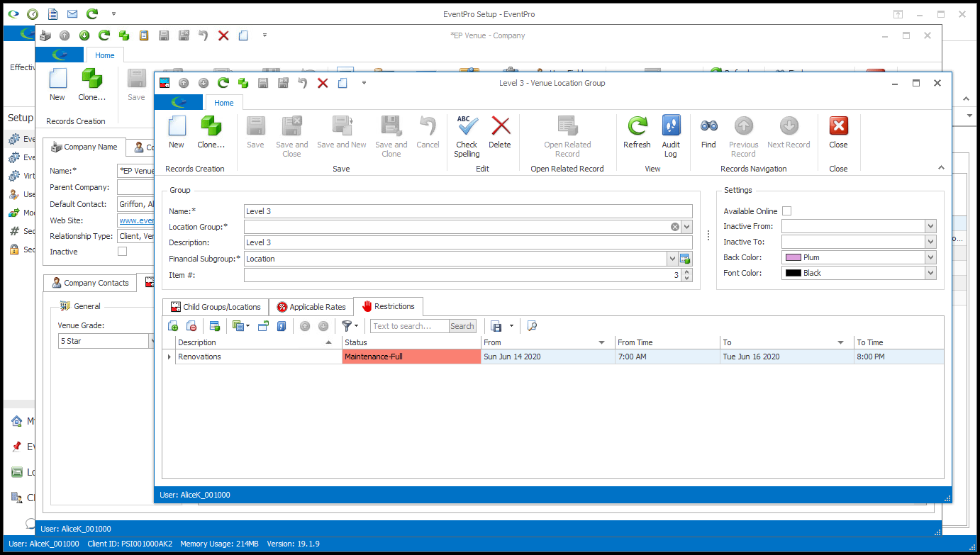Click New in Venue Location Group ribbon
980x555 pixels.
pyautogui.click(x=176, y=133)
